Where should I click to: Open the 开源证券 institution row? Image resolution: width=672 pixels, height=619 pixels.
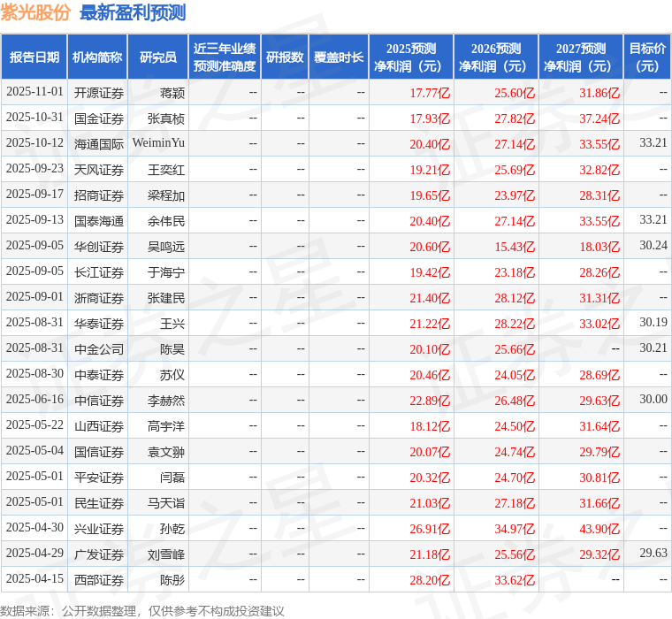(98, 92)
